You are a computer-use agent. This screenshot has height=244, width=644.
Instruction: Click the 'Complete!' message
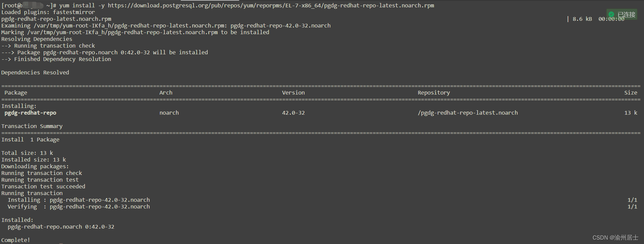pyautogui.click(x=16, y=240)
